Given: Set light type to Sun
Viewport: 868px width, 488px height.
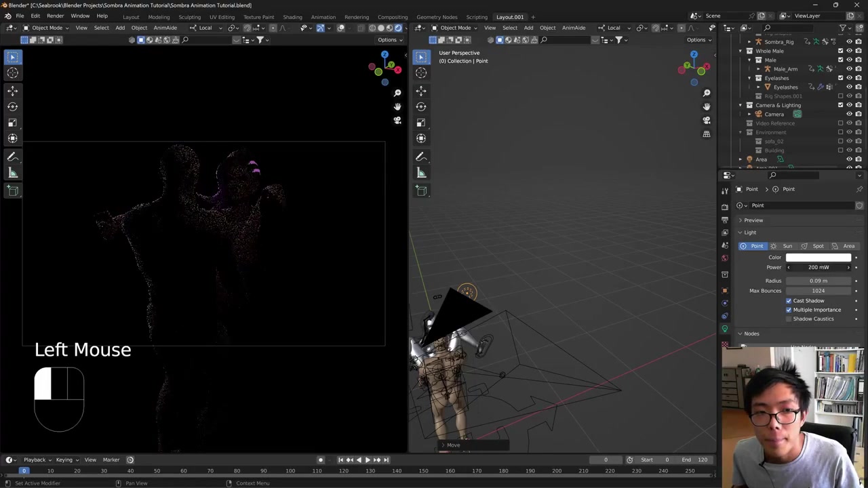Looking at the screenshot, I should (x=783, y=246).
